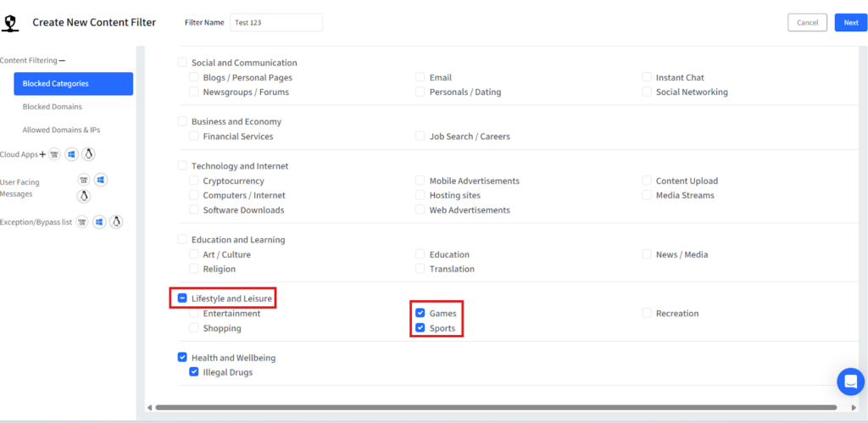Check Hosting sites

420,195
